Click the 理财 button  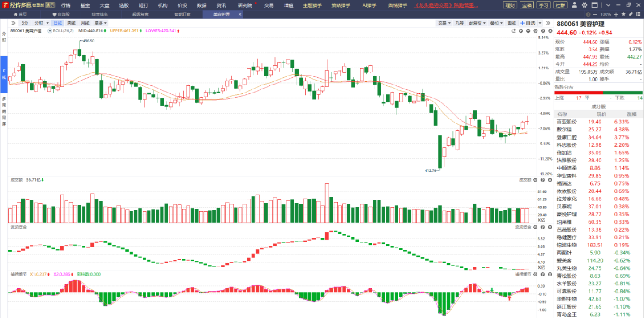(510, 5)
